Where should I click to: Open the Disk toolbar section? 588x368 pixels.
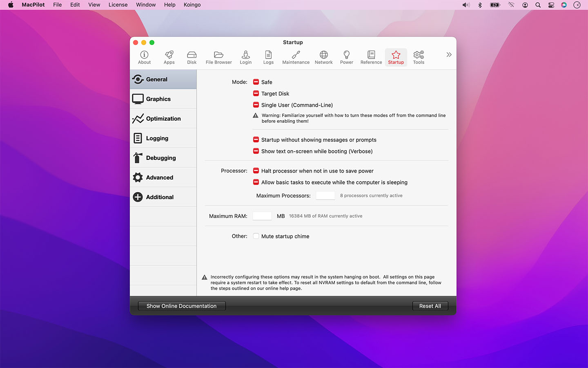[x=192, y=57]
